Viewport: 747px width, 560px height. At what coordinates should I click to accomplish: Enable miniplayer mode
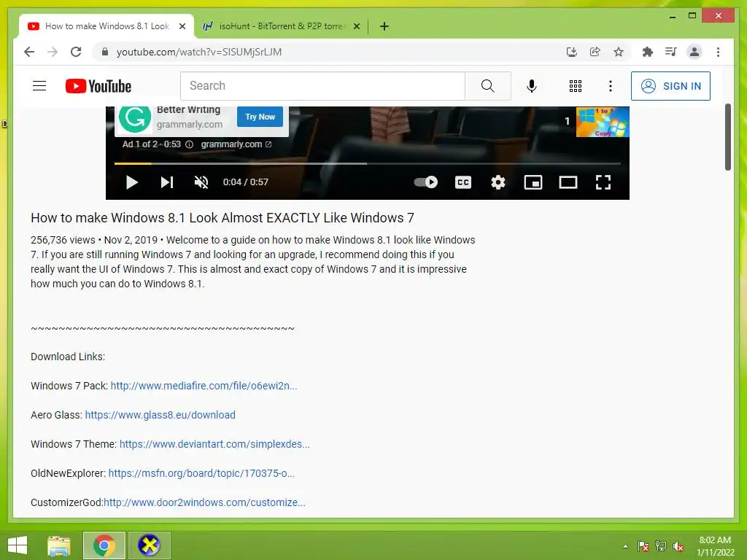click(x=533, y=182)
